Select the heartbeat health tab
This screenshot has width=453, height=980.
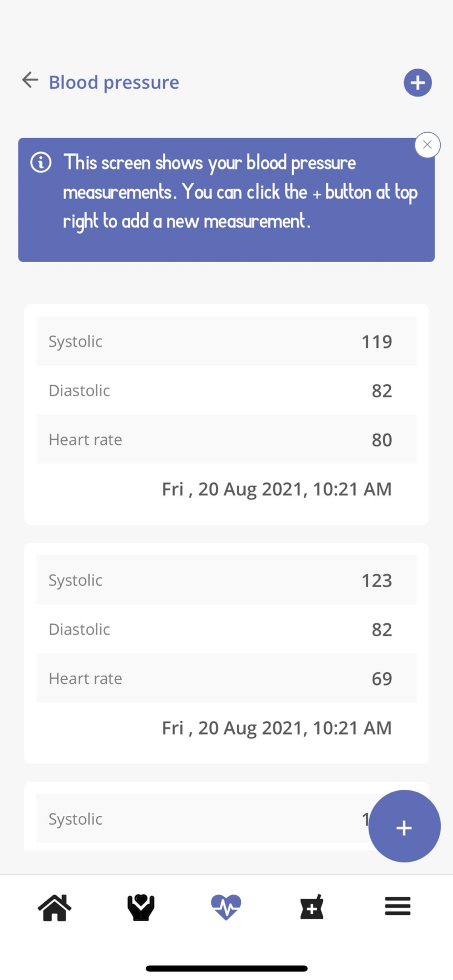pos(226,907)
